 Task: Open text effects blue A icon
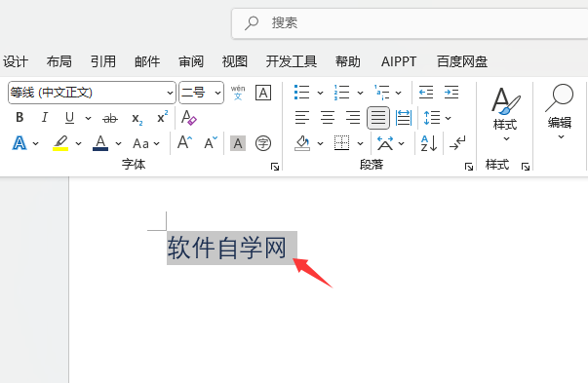click(20, 143)
